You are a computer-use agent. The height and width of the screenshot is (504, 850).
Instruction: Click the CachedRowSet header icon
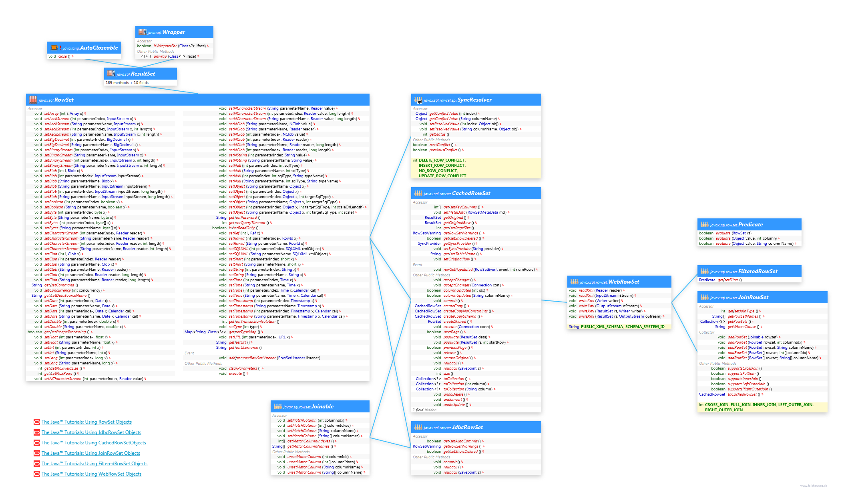[418, 193]
